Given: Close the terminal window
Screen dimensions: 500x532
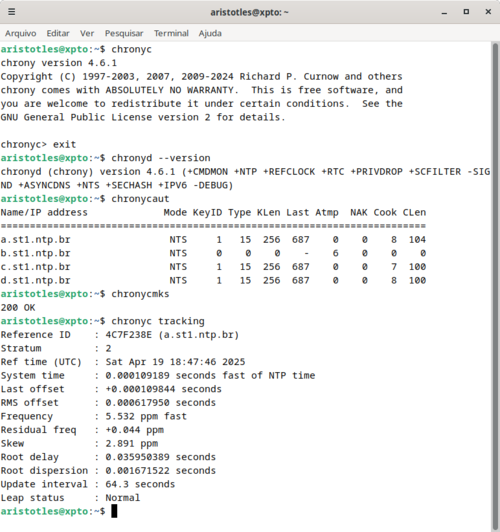Looking at the screenshot, I should click(488, 12).
